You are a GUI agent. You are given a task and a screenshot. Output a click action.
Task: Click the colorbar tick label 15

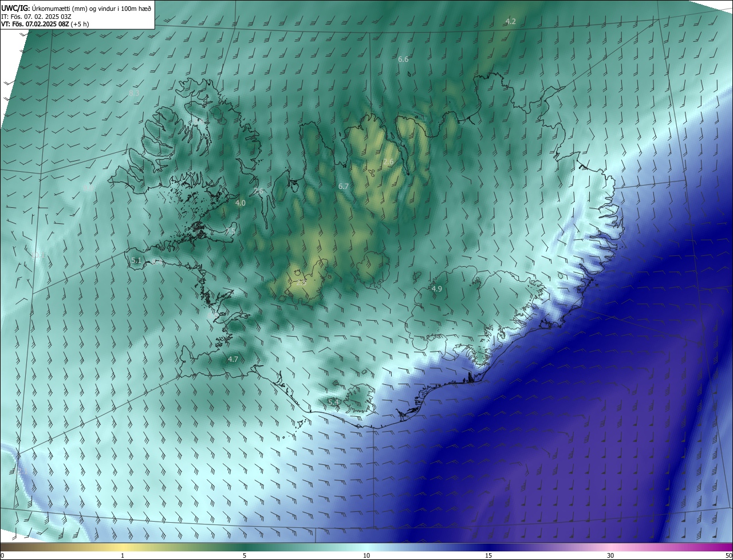[x=488, y=556]
